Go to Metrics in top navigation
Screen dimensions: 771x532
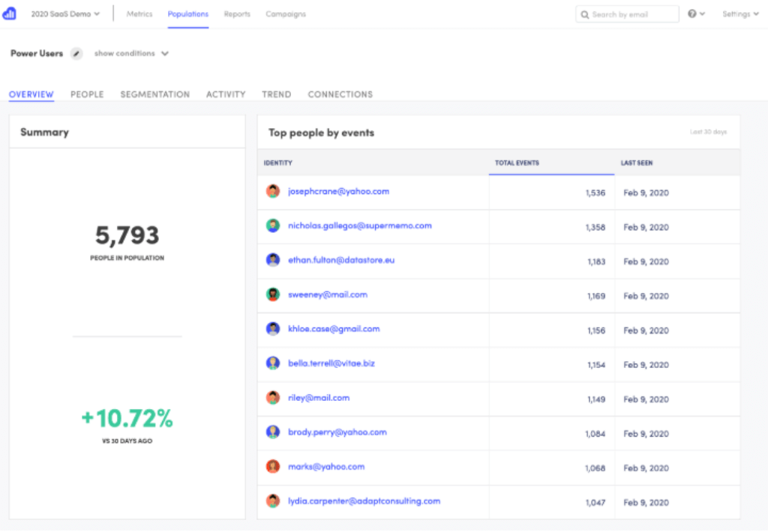click(139, 14)
